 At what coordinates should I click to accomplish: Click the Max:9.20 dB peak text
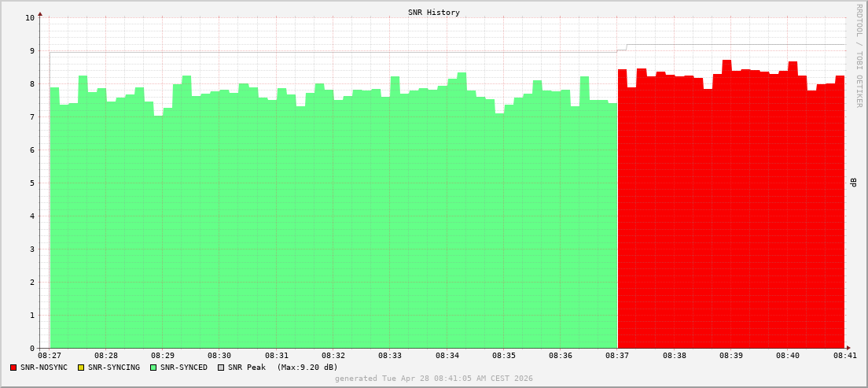pos(307,368)
